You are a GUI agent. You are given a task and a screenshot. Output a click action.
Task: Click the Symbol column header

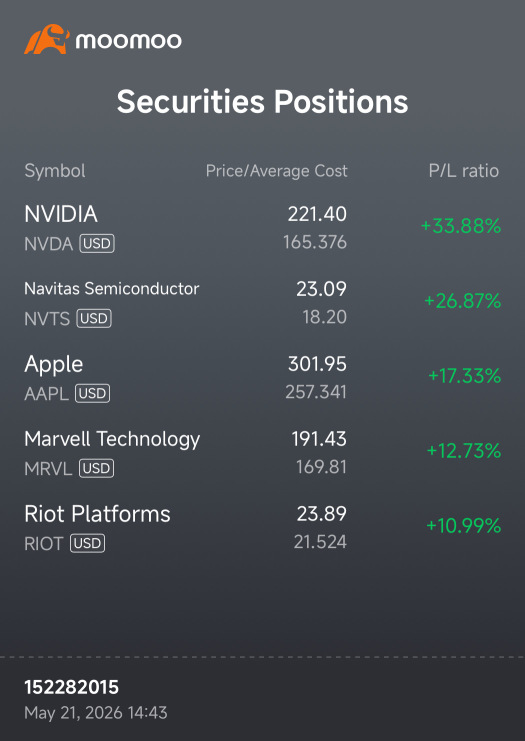[x=55, y=171]
